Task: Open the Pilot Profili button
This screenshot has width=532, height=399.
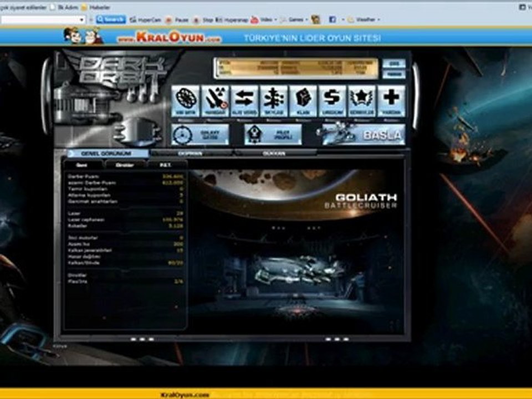Action: 273,135
